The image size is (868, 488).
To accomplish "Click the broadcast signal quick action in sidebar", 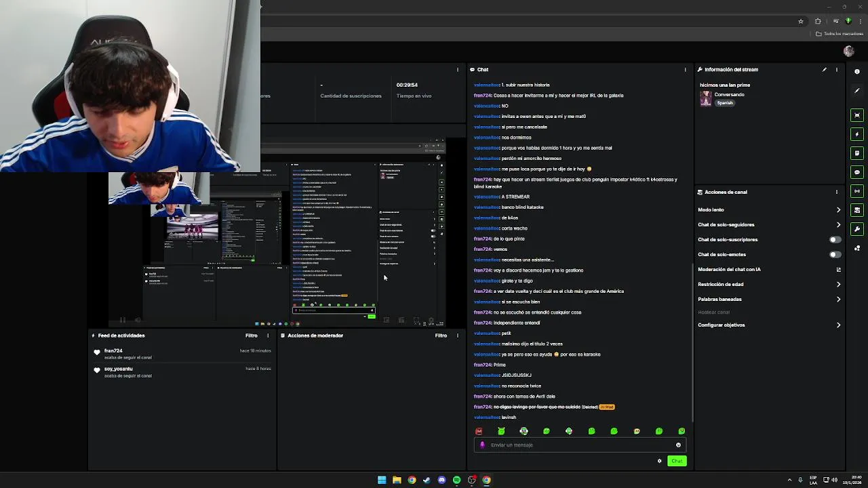I will [857, 191].
